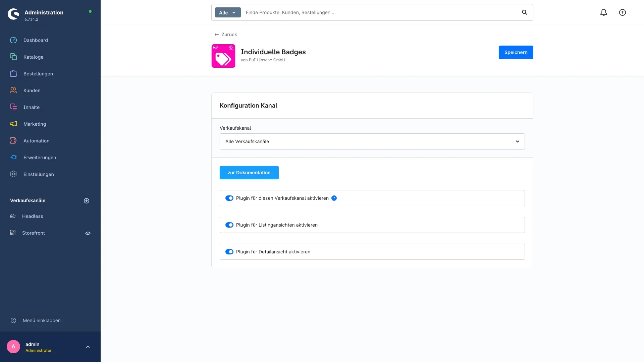Viewport: 644px width, 362px height.
Task: Expand the Alle search filter dropdown
Action: [x=228, y=12]
